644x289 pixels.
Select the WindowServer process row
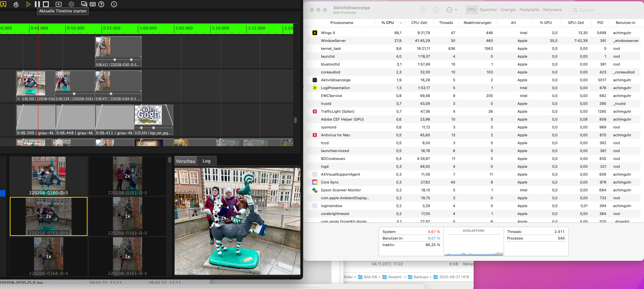point(474,41)
